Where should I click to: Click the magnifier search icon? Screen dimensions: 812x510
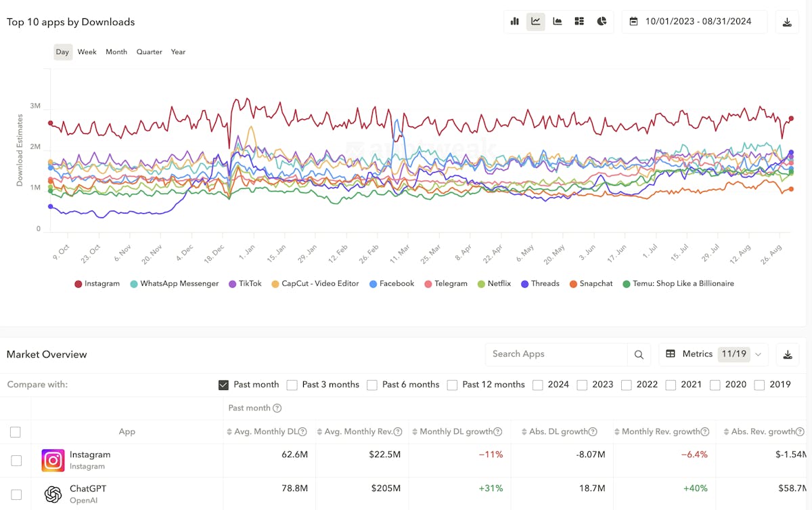point(639,354)
